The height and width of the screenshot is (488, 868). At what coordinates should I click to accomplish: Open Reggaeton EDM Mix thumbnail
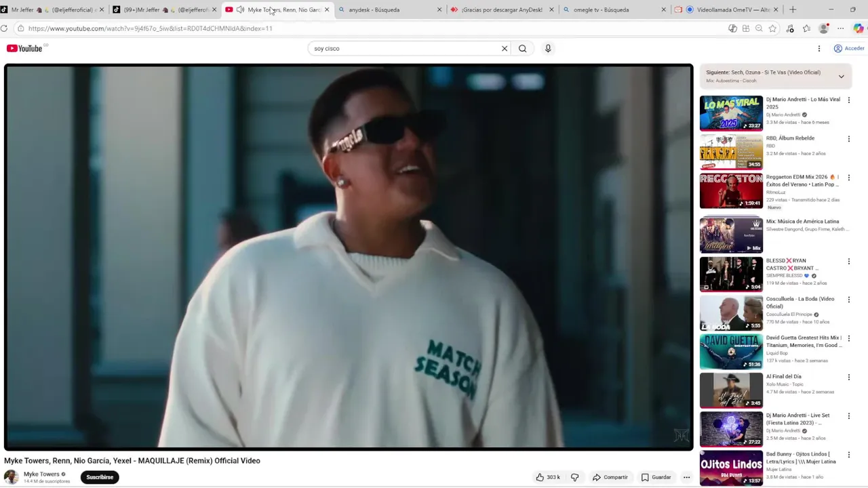(731, 190)
